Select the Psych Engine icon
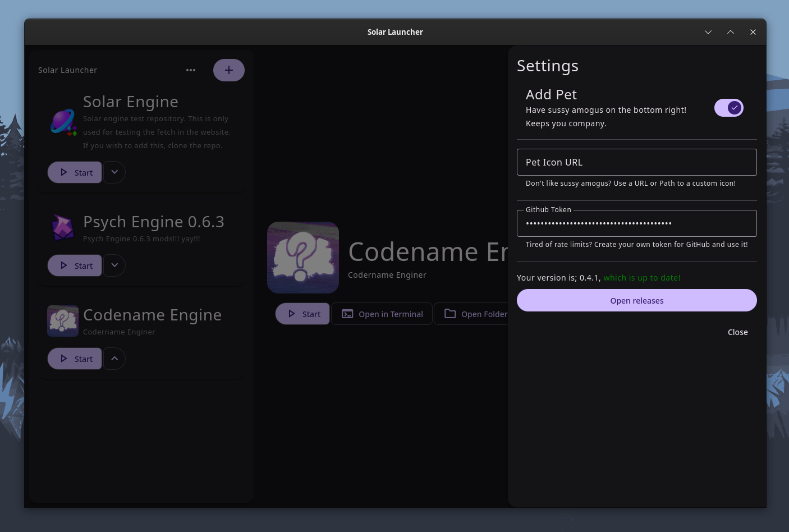 click(x=63, y=227)
